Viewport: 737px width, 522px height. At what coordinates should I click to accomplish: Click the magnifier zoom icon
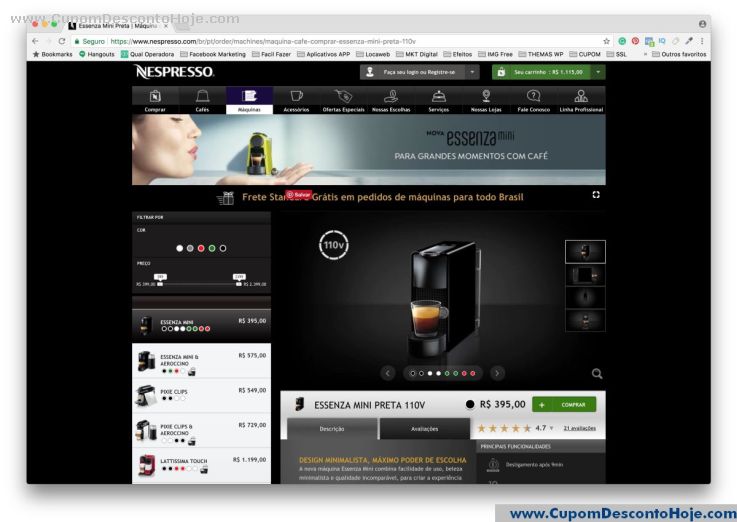(596, 374)
